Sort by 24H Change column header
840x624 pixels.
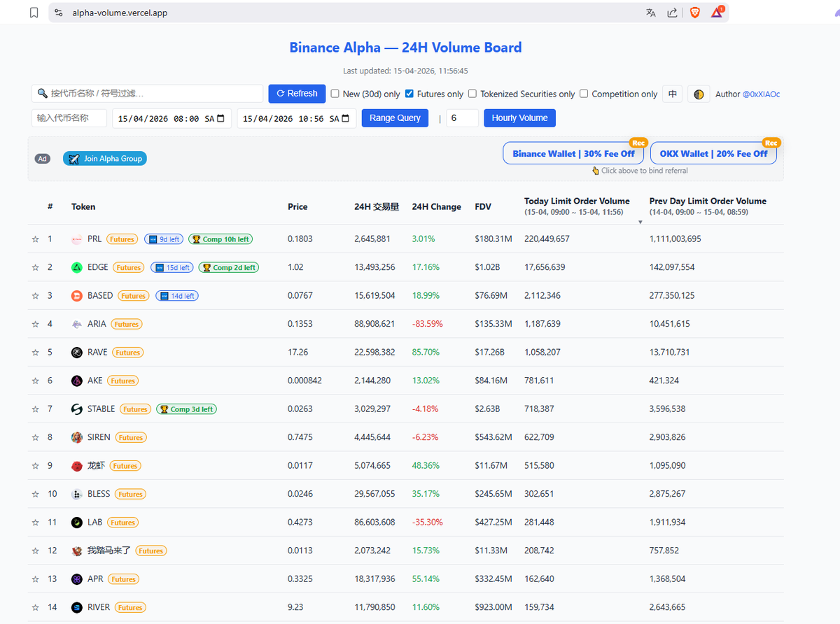tap(436, 206)
